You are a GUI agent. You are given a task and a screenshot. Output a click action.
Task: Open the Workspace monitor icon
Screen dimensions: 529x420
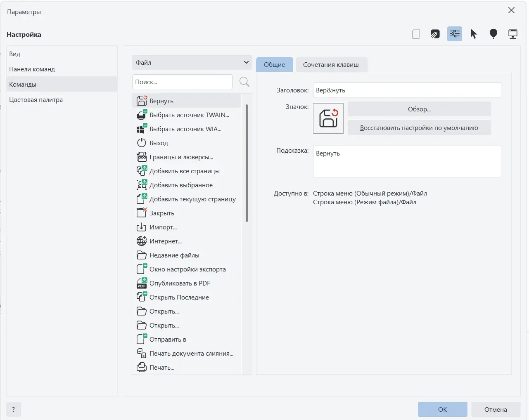tap(513, 34)
